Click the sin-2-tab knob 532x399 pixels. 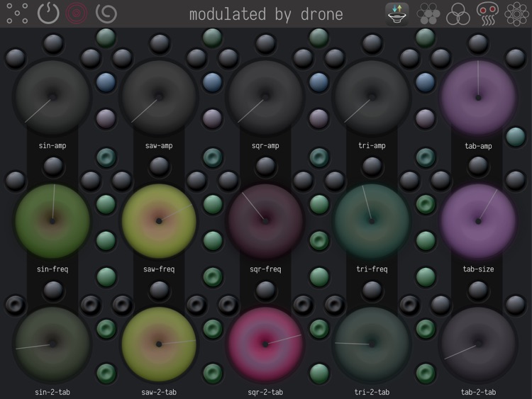[52, 344]
